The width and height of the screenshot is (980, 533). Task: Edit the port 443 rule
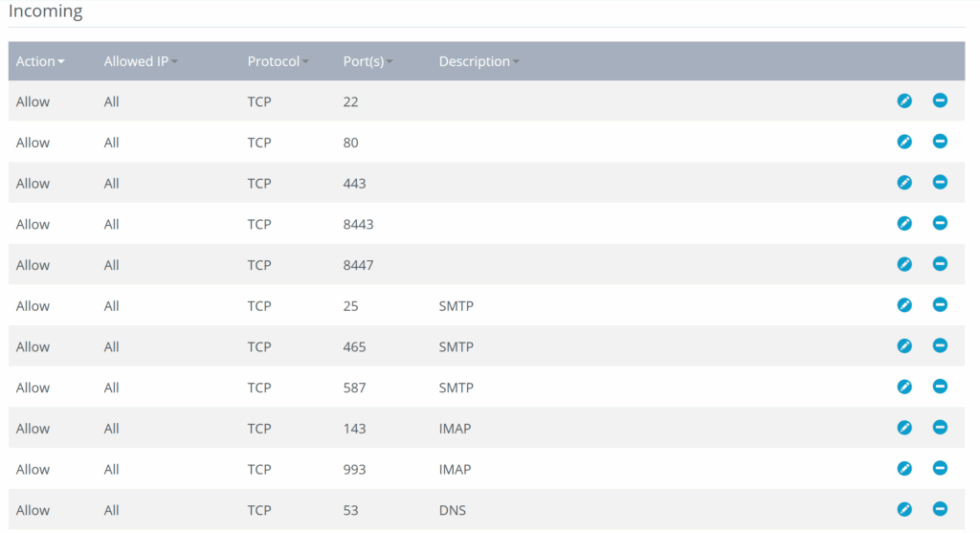pyautogui.click(x=904, y=183)
